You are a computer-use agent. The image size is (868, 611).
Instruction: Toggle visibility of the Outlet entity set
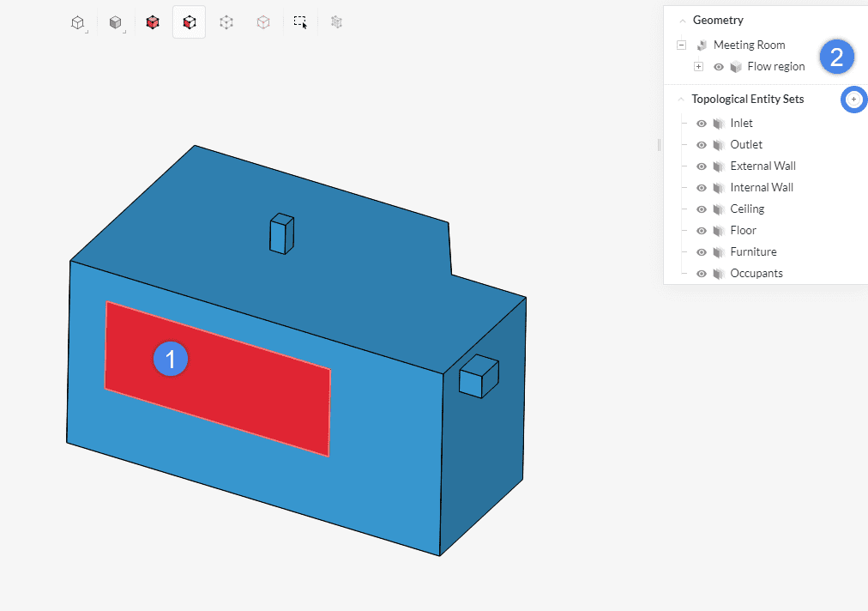[701, 144]
